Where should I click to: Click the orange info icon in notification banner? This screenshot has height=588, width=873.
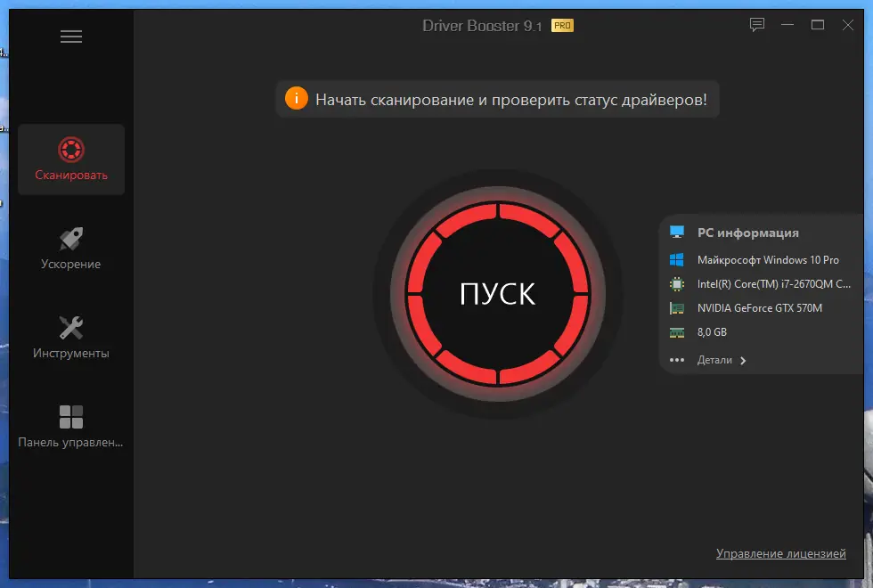pos(297,99)
